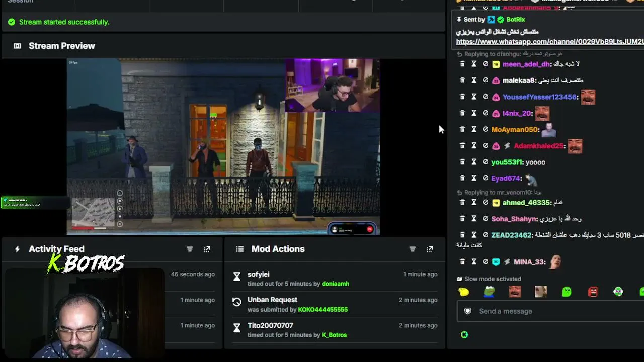Screen dimensions: 644x362
Task: View user Tito20070707 in Mod Actions
Action: [270, 325]
